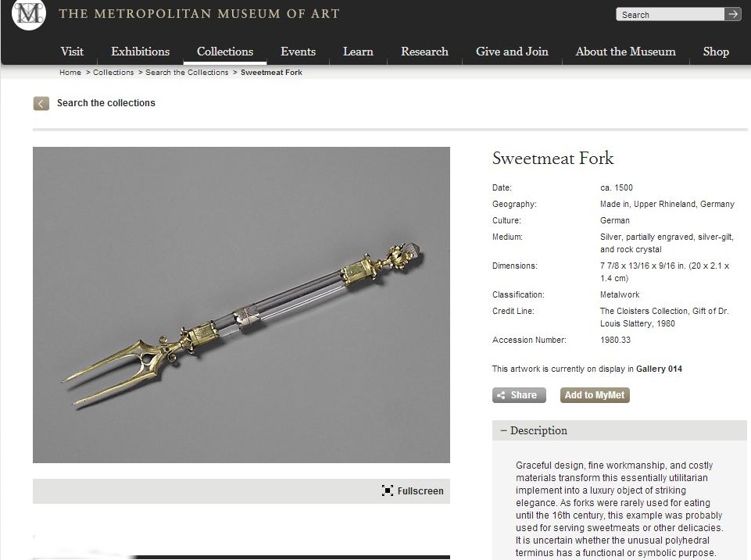
Task: Click Add to MyMet button
Action: tap(595, 395)
